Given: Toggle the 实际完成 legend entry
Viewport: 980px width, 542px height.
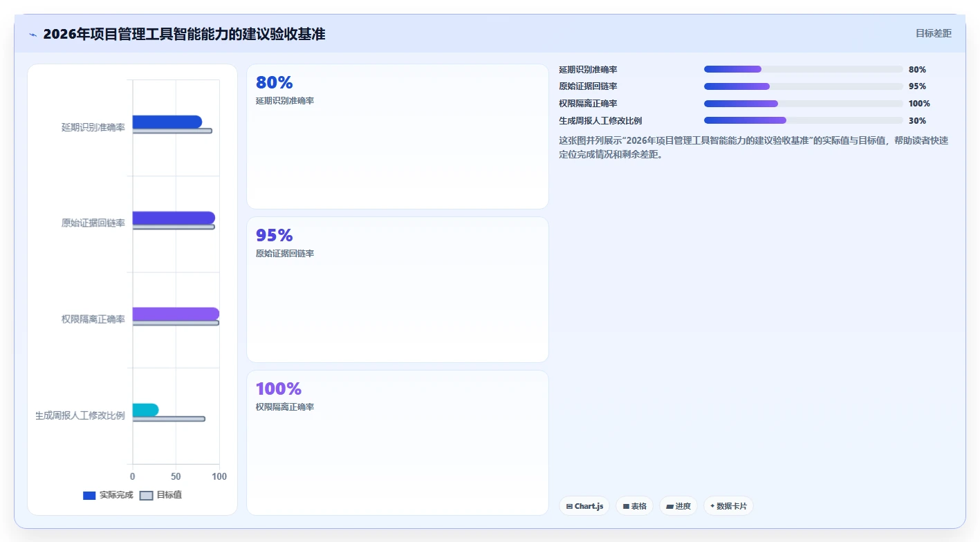Looking at the screenshot, I should [x=108, y=495].
